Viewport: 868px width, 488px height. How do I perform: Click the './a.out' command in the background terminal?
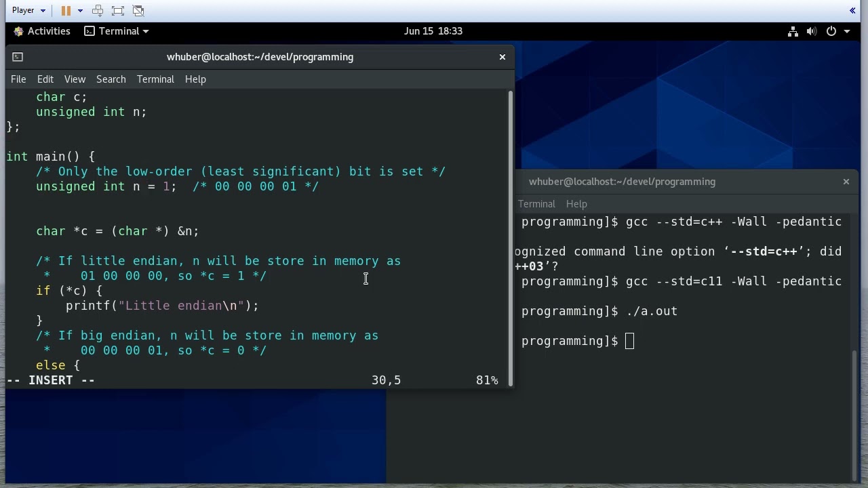652,311
